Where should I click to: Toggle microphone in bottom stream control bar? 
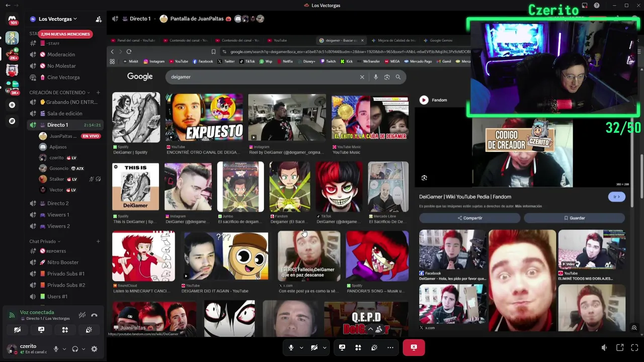(x=291, y=347)
